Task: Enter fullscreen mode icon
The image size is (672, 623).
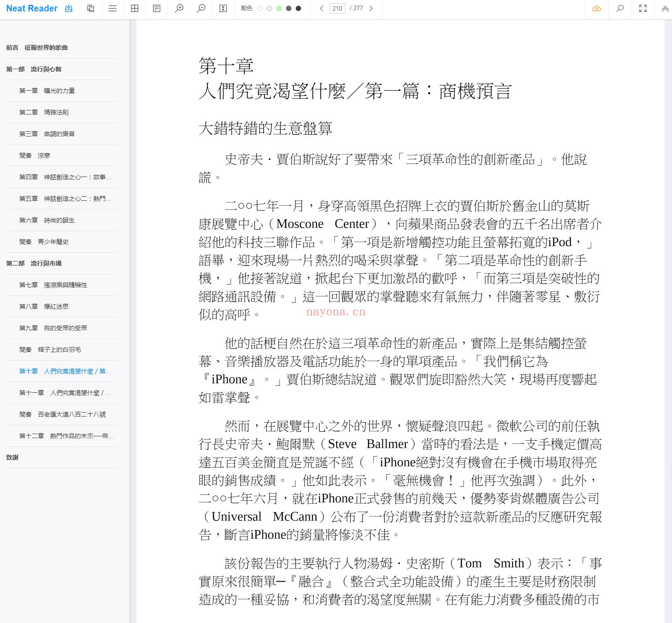Action: (643, 8)
